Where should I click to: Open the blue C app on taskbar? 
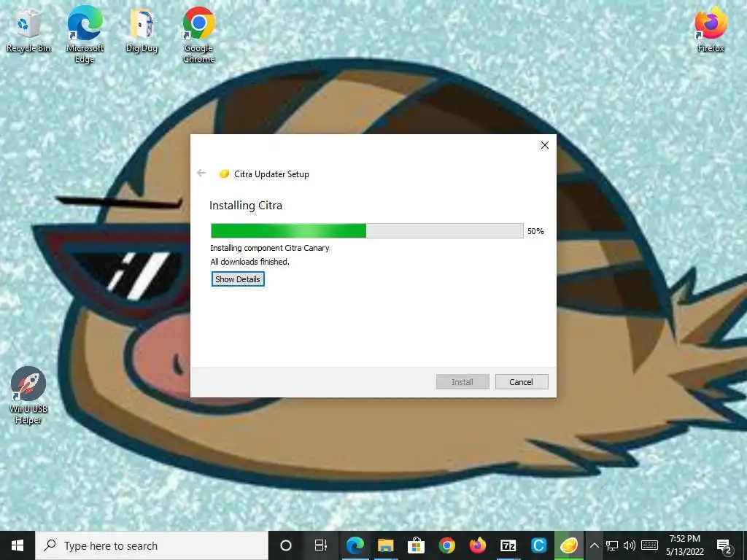(x=539, y=545)
